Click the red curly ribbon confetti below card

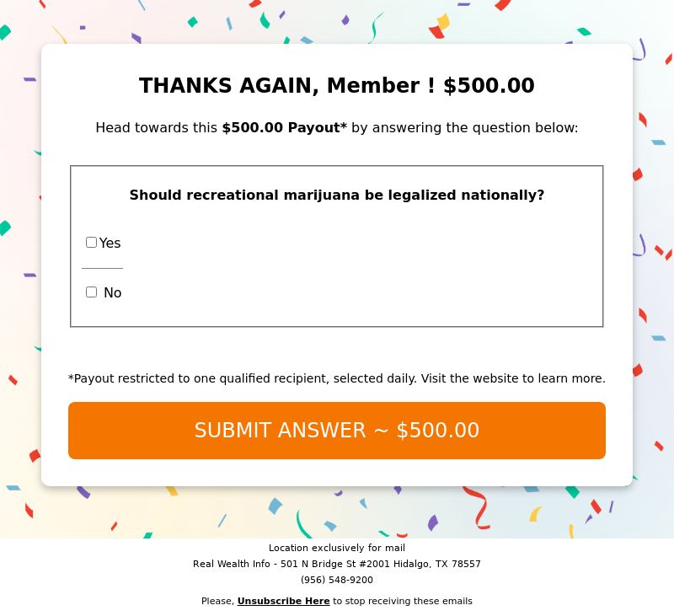pyautogui.click(x=477, y=507)
